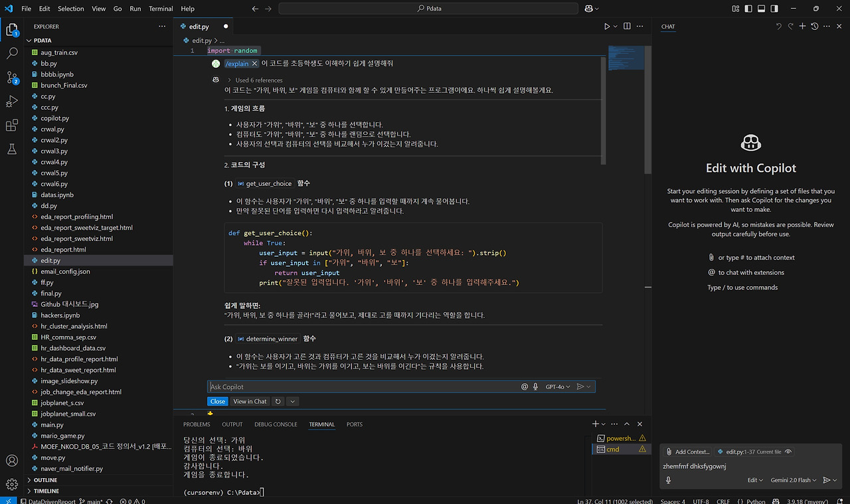Expand the Gemini 2.0 Flash model dropdown
This screenshot has height=504, width=850.
click(x=793, y=479)
